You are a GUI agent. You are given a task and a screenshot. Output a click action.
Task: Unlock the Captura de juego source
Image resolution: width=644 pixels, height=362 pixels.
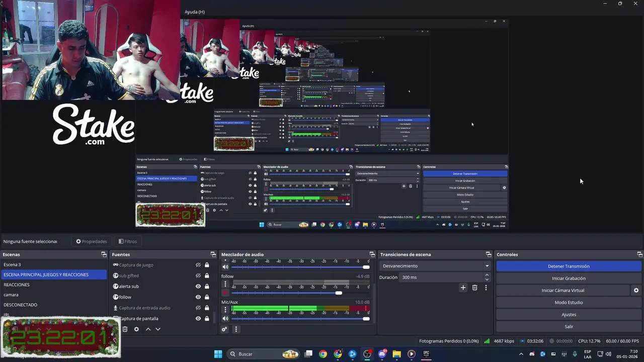point(207,265)
